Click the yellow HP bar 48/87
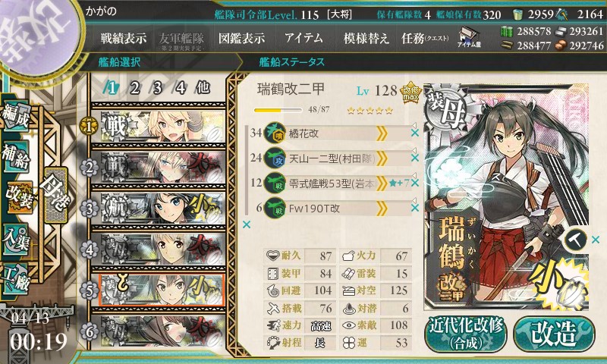607x364 pixels. point(278,110)
